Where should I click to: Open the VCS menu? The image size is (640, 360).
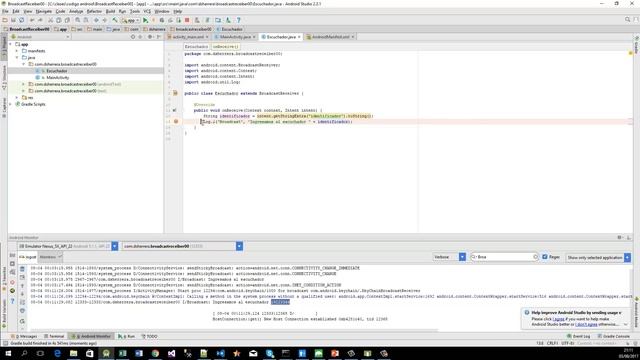147,11
